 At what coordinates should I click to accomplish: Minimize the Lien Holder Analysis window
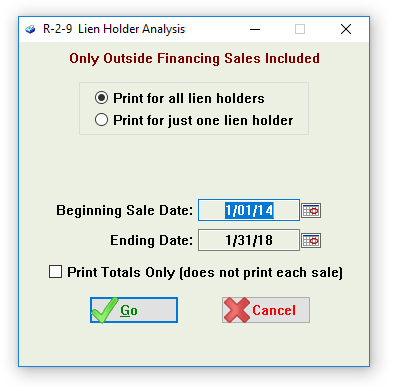pos(255,29)
